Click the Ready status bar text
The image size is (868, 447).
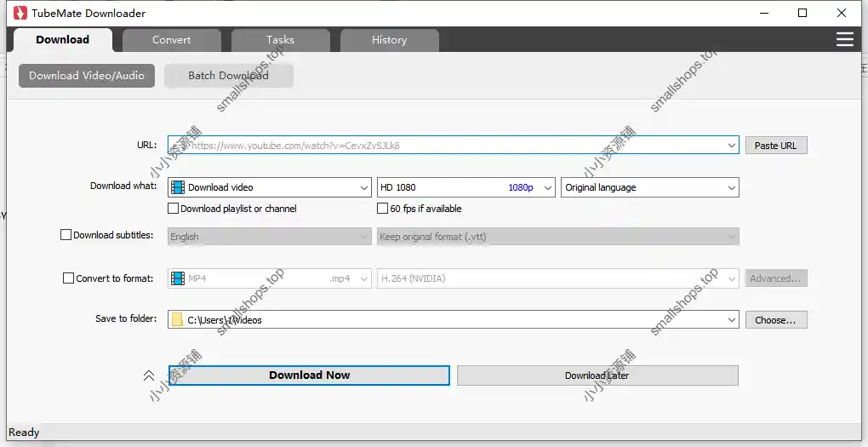(x=24, y=432)
